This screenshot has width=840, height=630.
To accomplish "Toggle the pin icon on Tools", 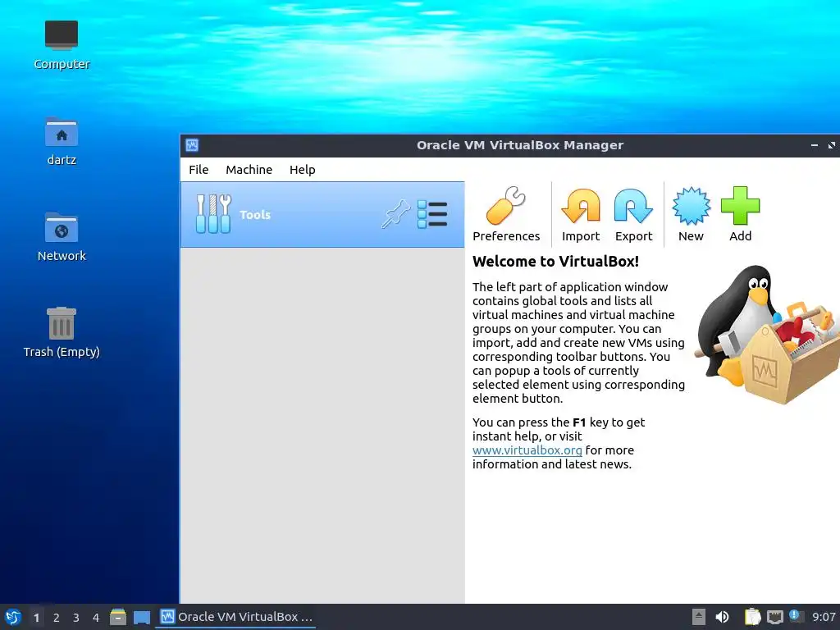I will [396, 214].
